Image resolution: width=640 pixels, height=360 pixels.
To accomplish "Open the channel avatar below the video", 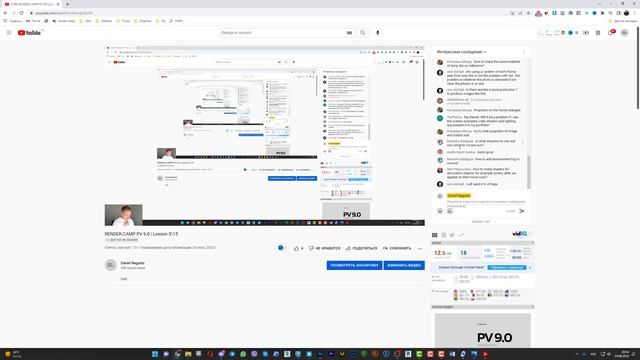I will tap(111, 265).
